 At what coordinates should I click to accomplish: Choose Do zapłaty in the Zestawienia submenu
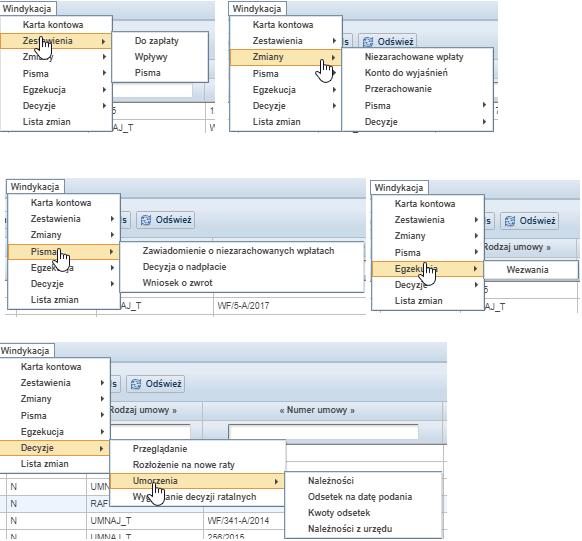156,41
